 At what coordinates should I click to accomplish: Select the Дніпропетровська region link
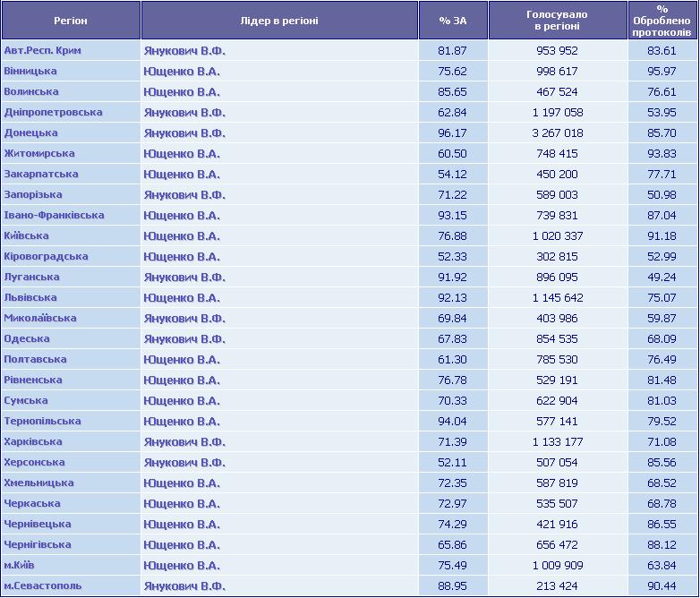pos(53,112)
